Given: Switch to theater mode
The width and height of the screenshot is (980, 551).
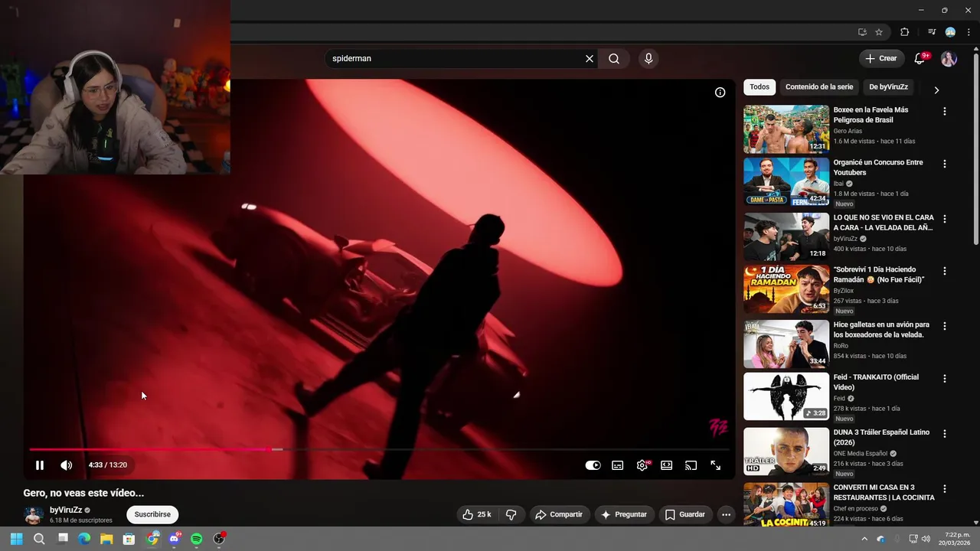Looking at the screenshot, I should coord(667,465).
